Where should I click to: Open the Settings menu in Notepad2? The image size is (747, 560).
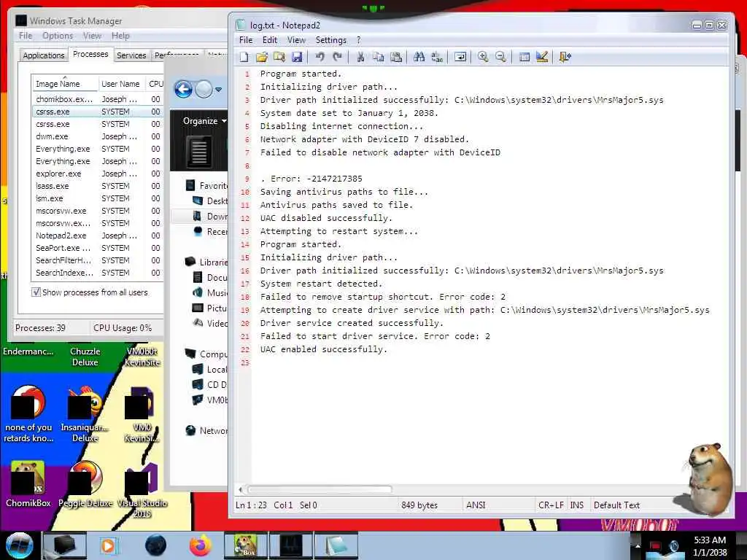click(331, 40)
